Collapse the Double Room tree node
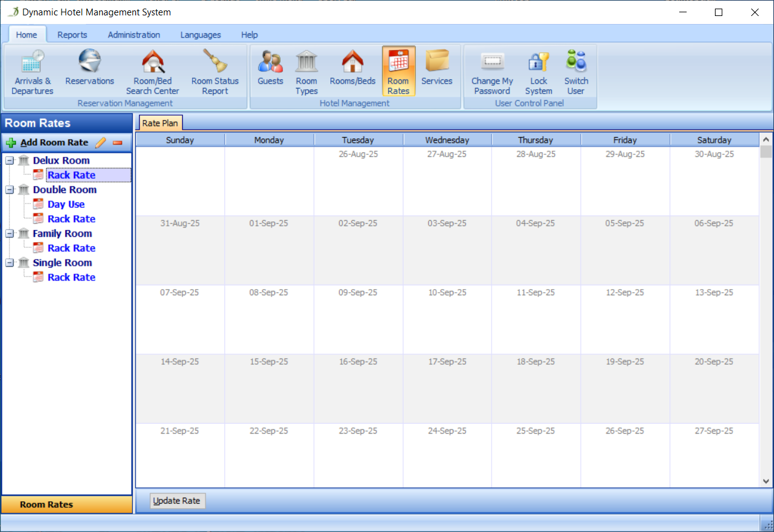This screenshot has height=532, width=774. pos(10,190)
